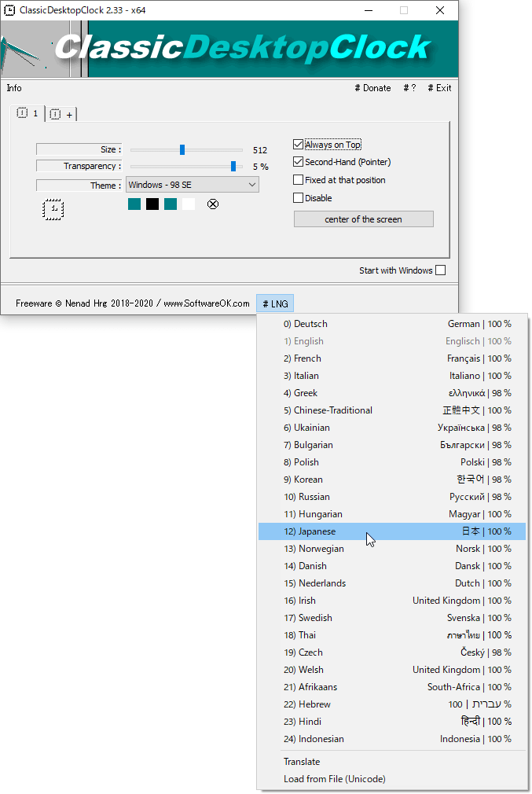Image resolution: width=532 pixels, height=794 pixels.
Task: Click the Size slider thumb
Action: coord(182,150)
